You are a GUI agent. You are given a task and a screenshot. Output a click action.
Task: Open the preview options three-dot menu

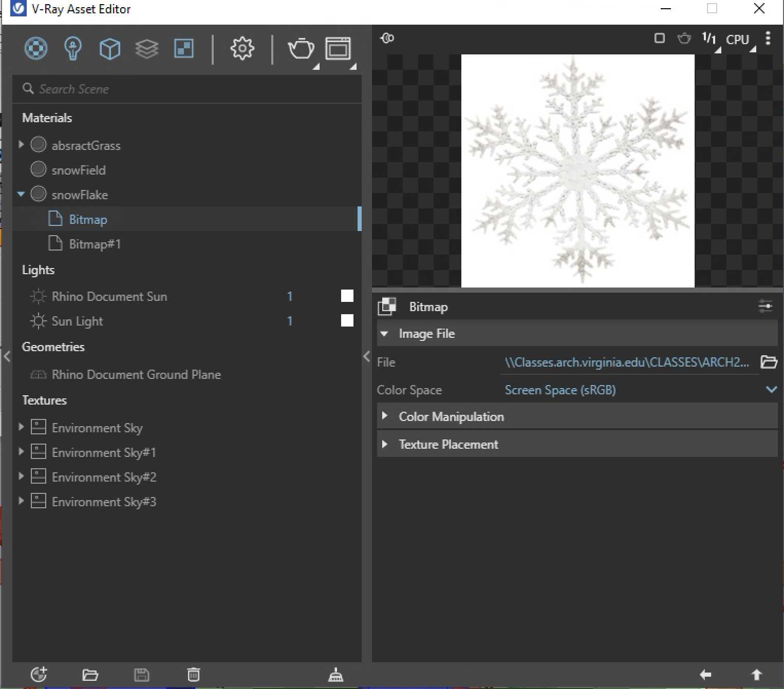(x=768, y=39)
